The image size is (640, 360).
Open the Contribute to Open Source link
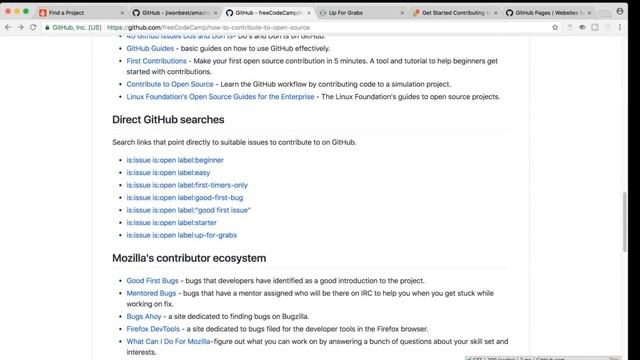click(170, 84)
